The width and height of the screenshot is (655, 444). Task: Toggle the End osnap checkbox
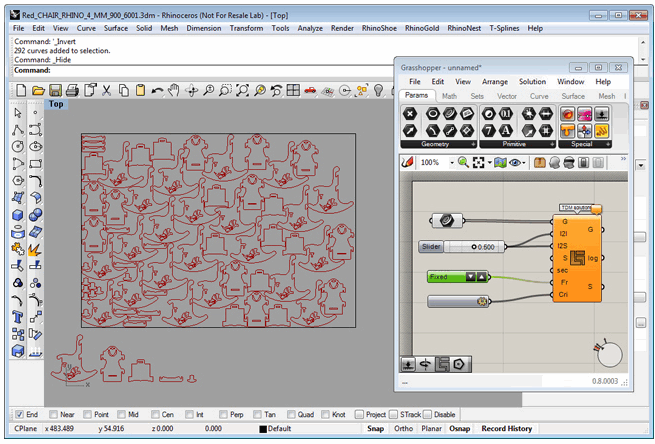[20, 414]
